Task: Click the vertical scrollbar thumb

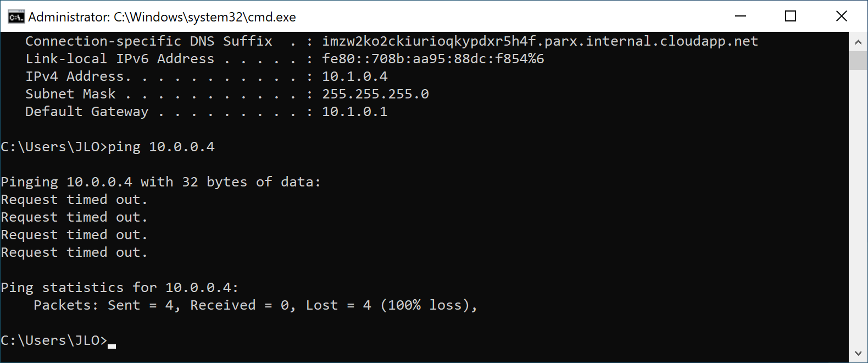Action: pos(858,61)
